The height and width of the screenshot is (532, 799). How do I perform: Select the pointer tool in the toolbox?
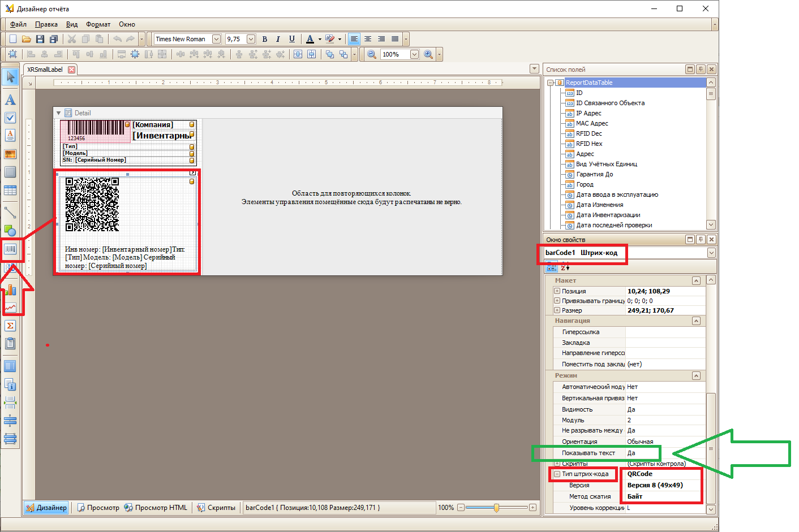coord(10,77)
